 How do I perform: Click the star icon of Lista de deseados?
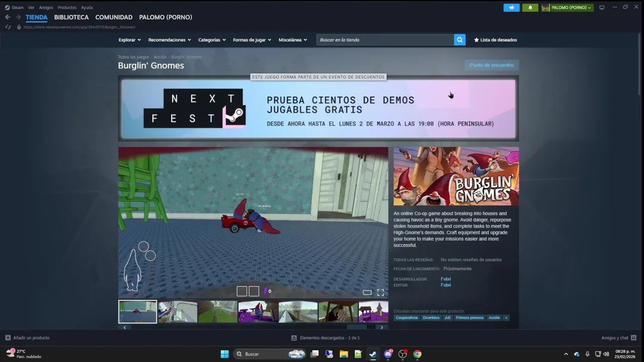476,40
